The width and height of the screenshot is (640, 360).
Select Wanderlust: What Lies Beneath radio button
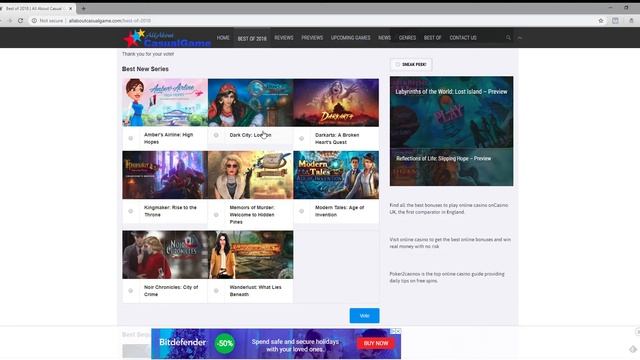(x=216, y=291)
